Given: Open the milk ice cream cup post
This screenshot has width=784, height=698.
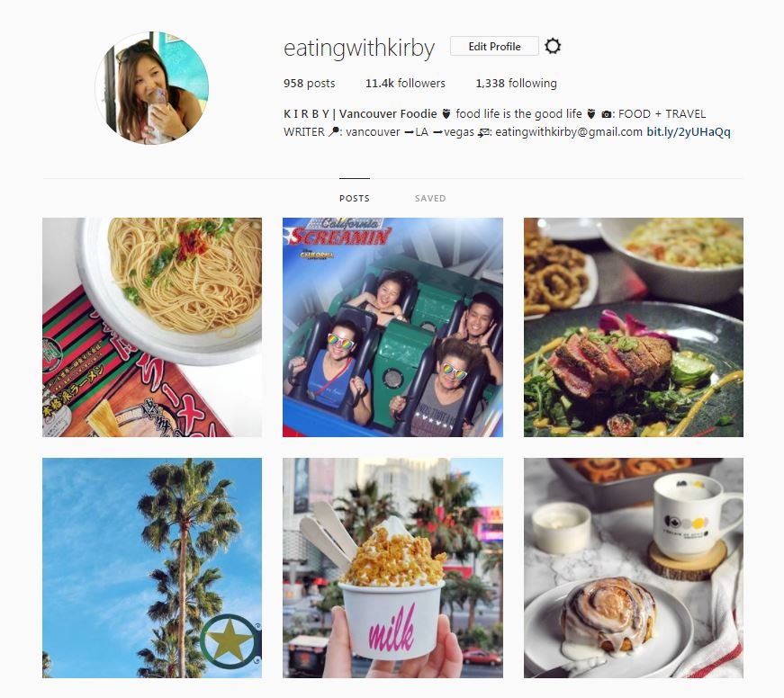Looking at the screenshot, I should [392, 568].
